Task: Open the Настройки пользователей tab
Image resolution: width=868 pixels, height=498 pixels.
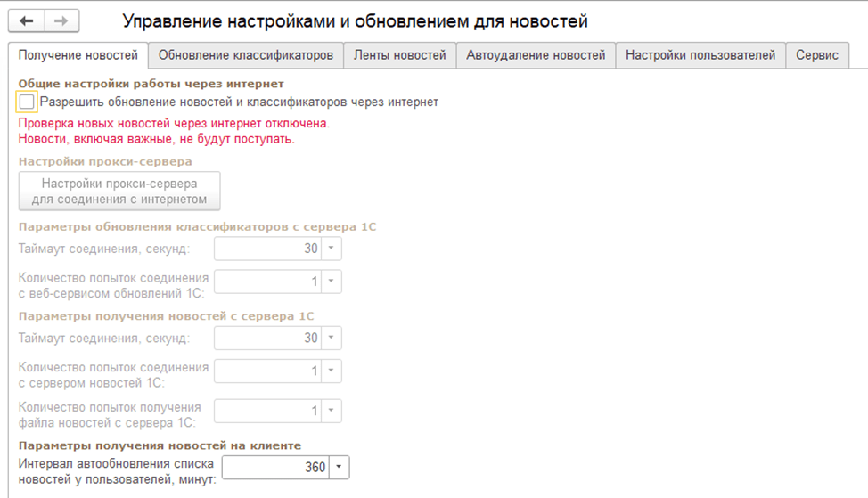Action: click(x=700, y=55)
